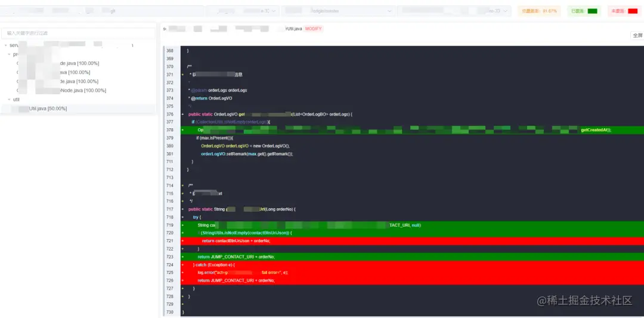The height and width of the screenshot is (318, 644).
Task: Collapse the 'pr' folder node in tree
Action: (x=10, y=54)
